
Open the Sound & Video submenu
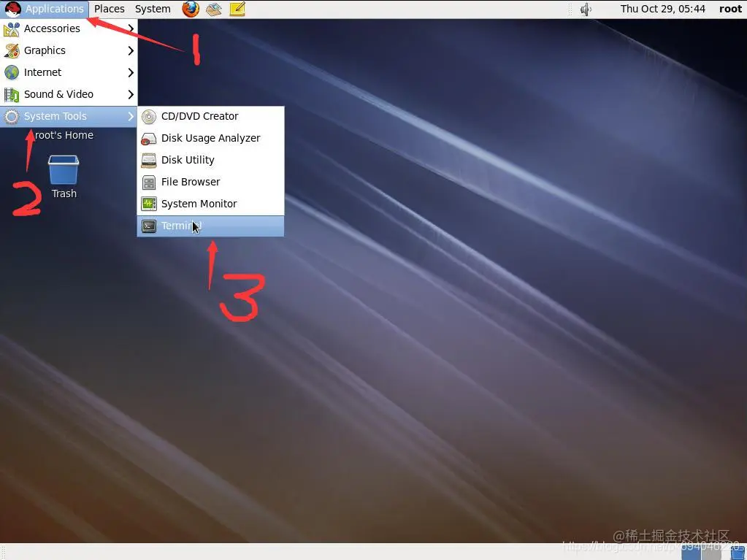pyautogui.click(x=69, y=94)
